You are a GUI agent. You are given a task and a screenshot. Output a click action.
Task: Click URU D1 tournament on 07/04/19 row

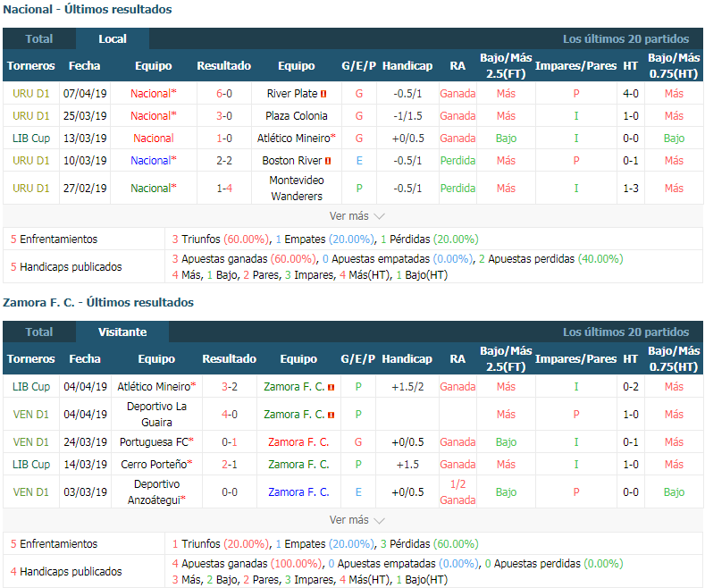coord(31,94)
